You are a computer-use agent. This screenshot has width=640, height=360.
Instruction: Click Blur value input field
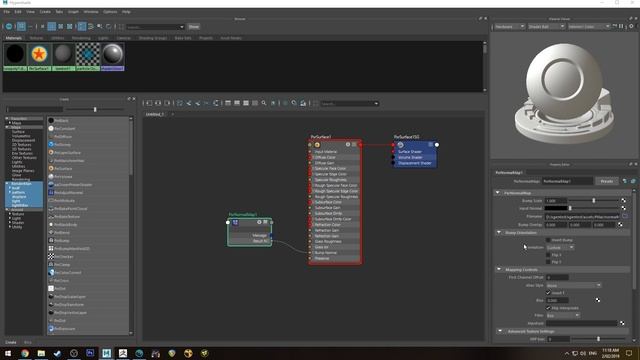click(557, 300)
